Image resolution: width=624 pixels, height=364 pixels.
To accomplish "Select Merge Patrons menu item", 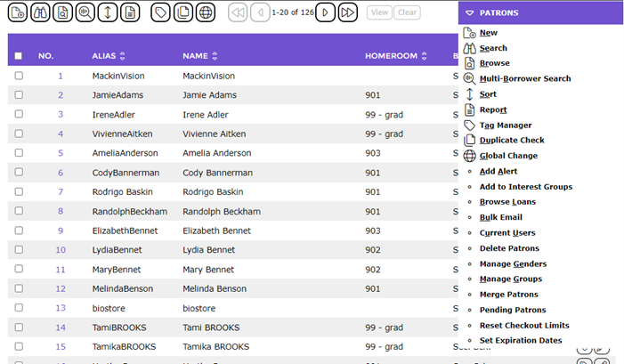I will [x=508, y=295].
